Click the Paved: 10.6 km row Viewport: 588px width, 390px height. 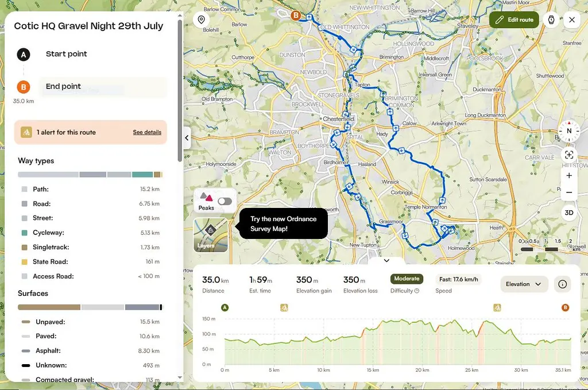tap(90, 336)
